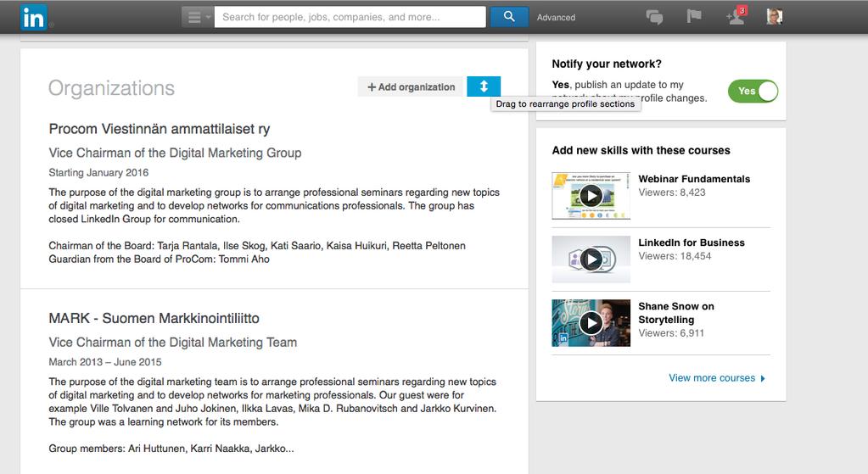Click Guardian from the Board of ProCom line
This screenshot has width=868, height=474.
click(x=159, y=259)
